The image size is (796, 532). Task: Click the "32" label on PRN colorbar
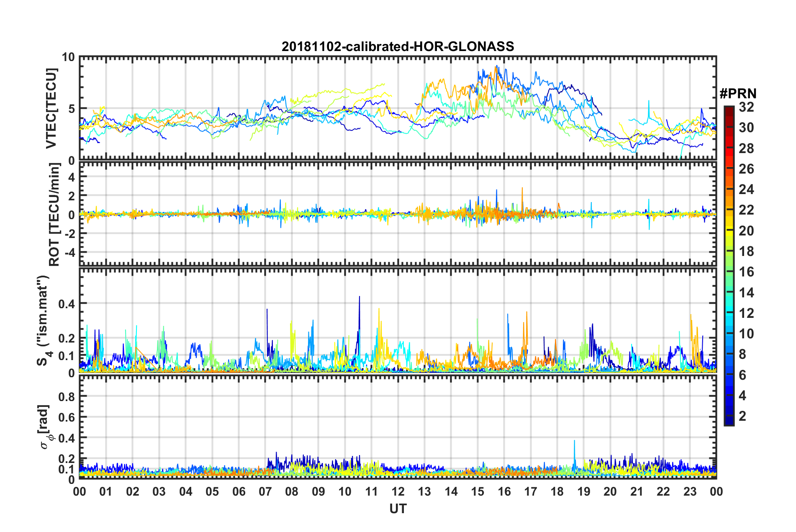click(x=747, y=107)
